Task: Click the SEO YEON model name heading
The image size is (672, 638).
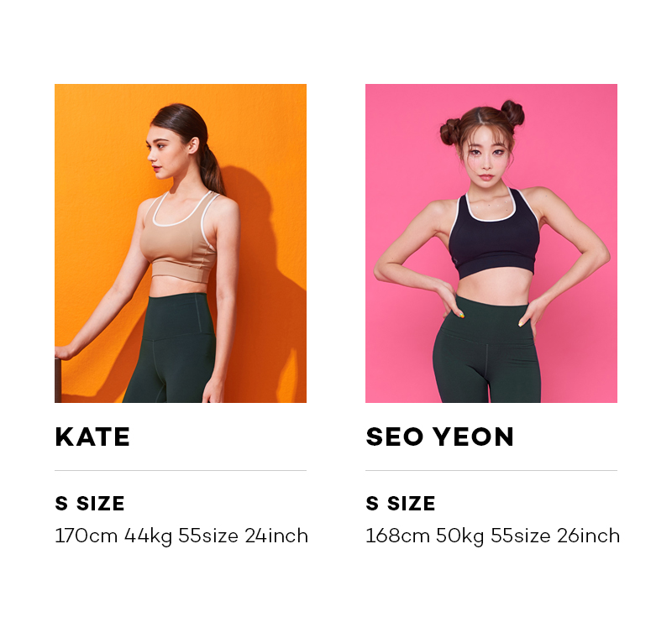Action: click(439, 437)
